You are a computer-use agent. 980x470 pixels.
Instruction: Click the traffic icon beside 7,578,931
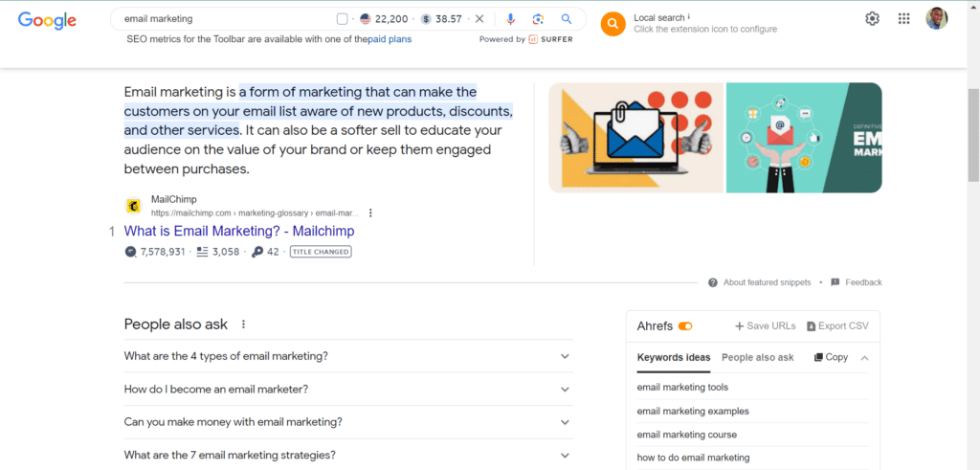pos(130,252)
